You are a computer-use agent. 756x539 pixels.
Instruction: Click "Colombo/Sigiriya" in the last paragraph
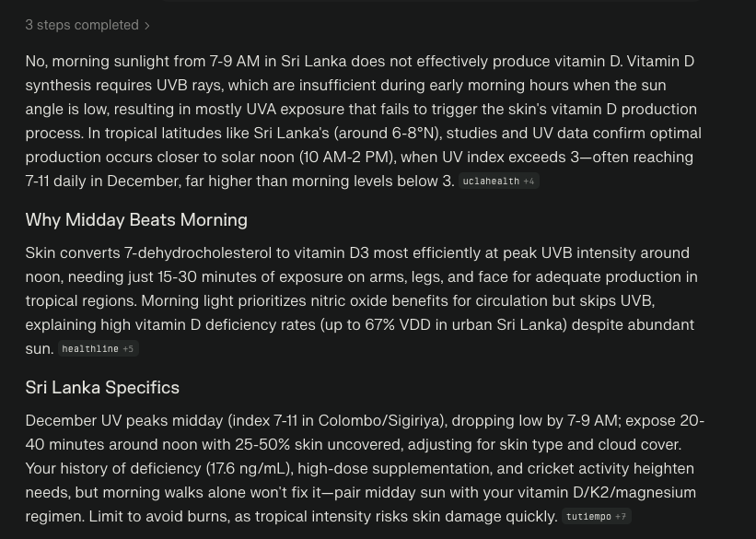(378, 421)
